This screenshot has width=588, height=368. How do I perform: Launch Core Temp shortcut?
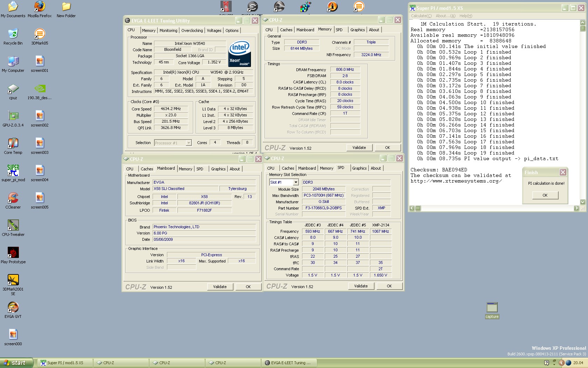coord(13,146)
